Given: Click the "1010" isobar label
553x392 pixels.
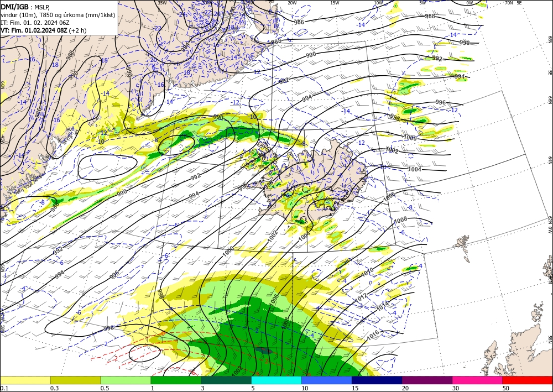Looking at the screenshot, I should (x=367, y=272).
